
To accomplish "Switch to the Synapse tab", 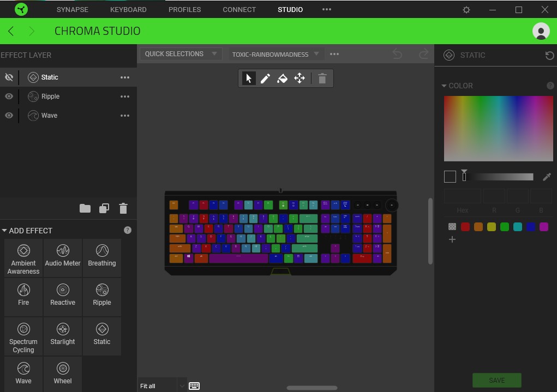I will pyautogui.click(x=73, y=10).
